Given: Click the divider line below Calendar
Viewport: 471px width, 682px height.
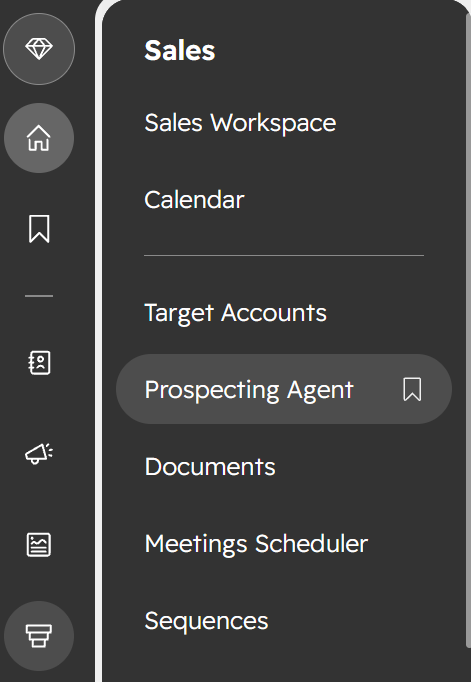Looking at the screenshot, I should coord(284,255).
